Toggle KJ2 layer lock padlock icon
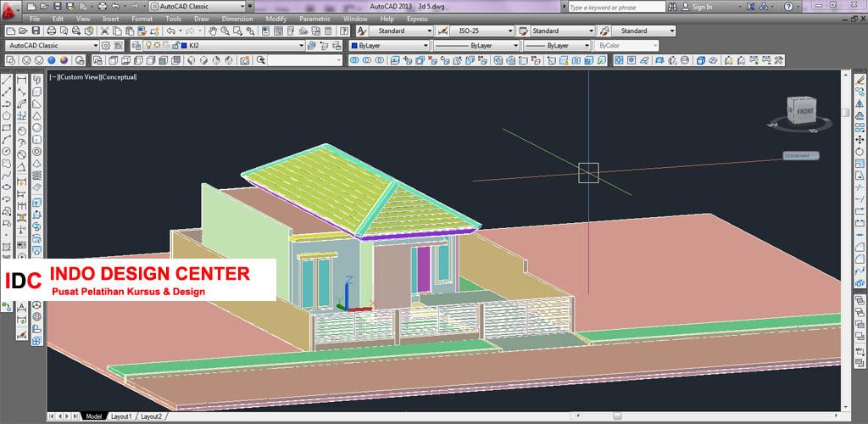This screenshot has height=424, width=868. point(175,46)
